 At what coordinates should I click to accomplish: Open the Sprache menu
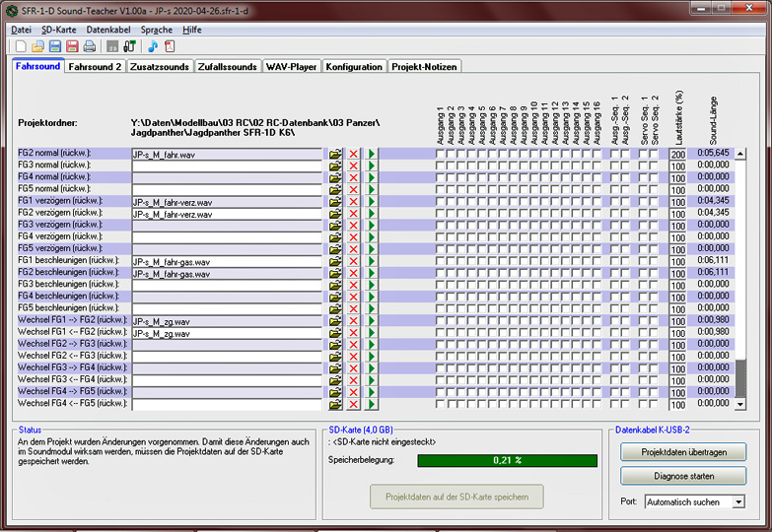coord(157,30)
